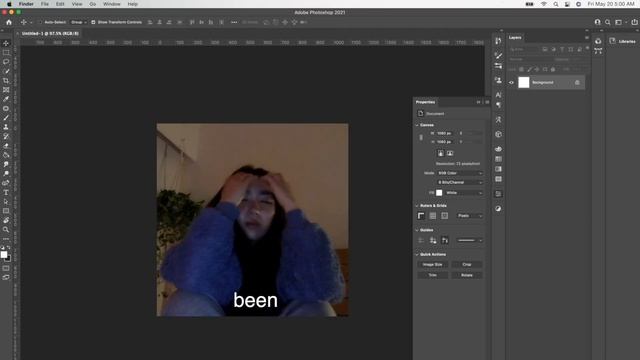Open the Share icon at top right

(x=634, y=22)
